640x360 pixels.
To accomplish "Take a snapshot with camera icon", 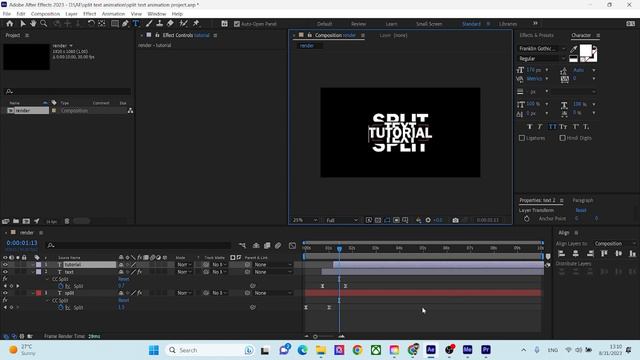I will tap(455, 220).
